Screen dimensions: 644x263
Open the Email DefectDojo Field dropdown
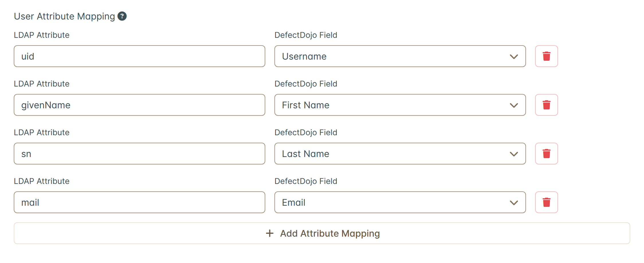pos(400,202)
